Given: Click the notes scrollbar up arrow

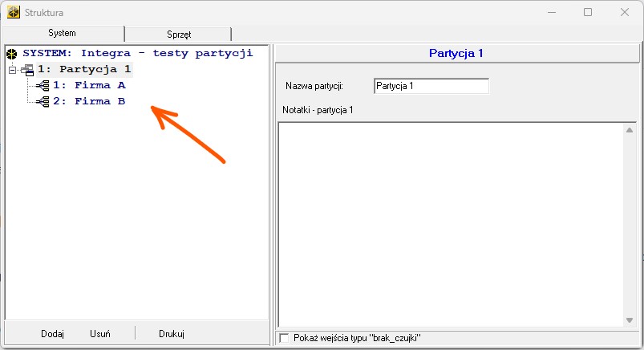Looking at the screenshot, I should (x=631, y=130).
